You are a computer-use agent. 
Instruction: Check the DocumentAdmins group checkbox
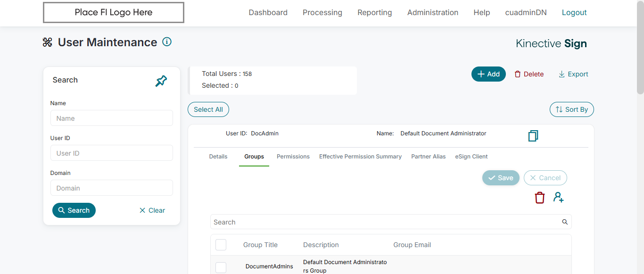[221, 267]
